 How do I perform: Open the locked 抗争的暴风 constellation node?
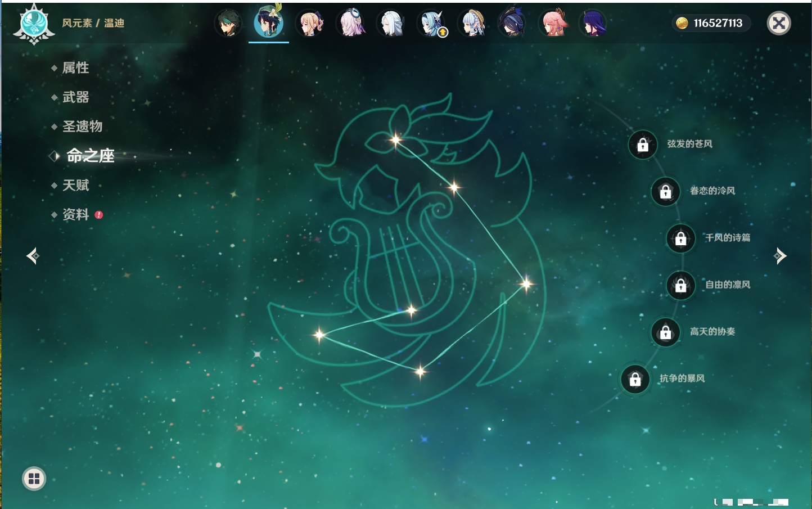coord(635,380)
